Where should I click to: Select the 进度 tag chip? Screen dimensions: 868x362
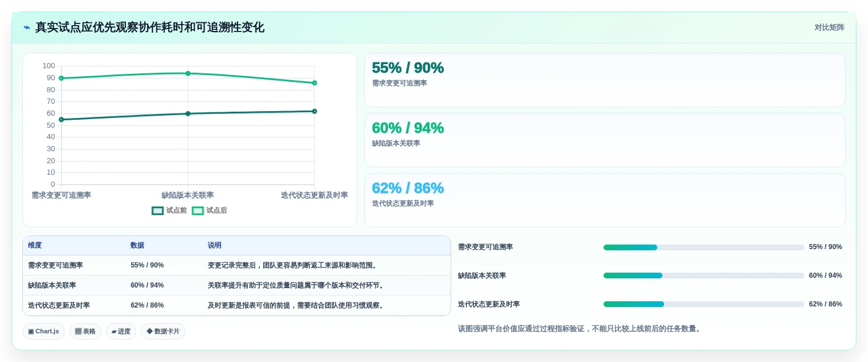coord(121,332)
